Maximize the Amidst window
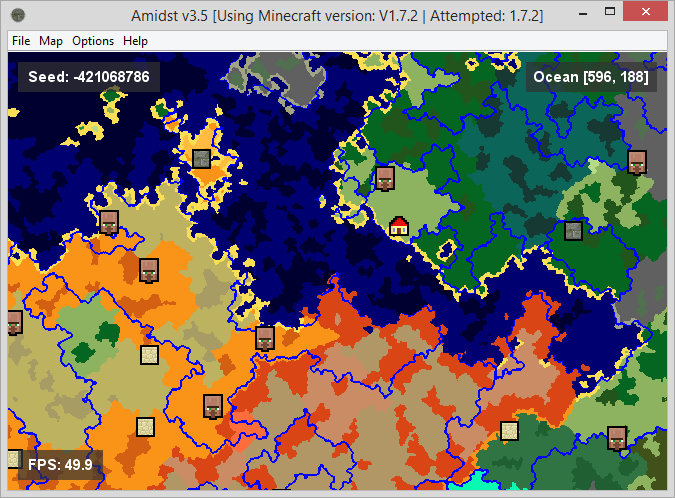 (610, 12)
